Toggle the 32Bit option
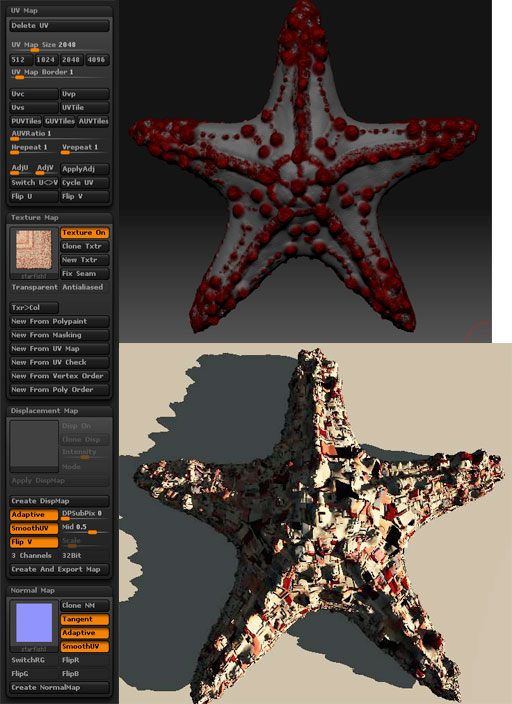512x704 pixels. click(84, 556)
